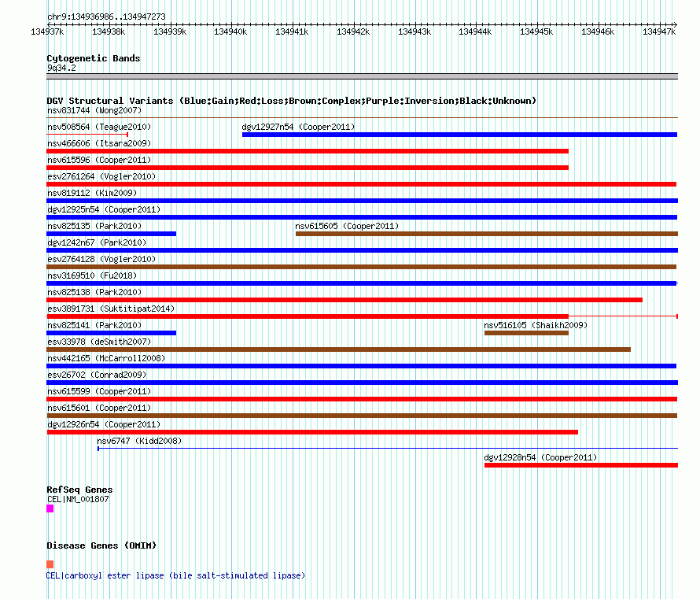Click the DGV Structural Variants track title

tap(291, 101)
